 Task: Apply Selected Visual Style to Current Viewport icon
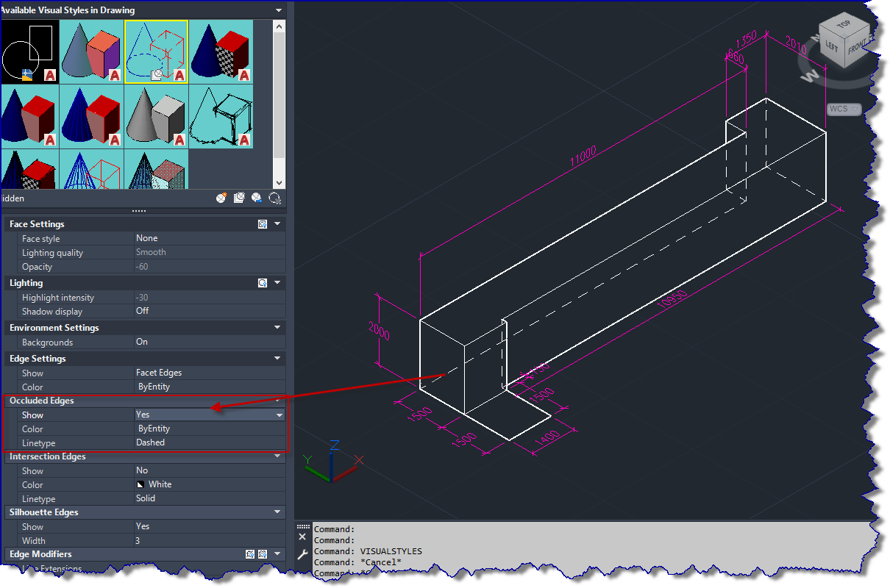(x=238, y=197)
